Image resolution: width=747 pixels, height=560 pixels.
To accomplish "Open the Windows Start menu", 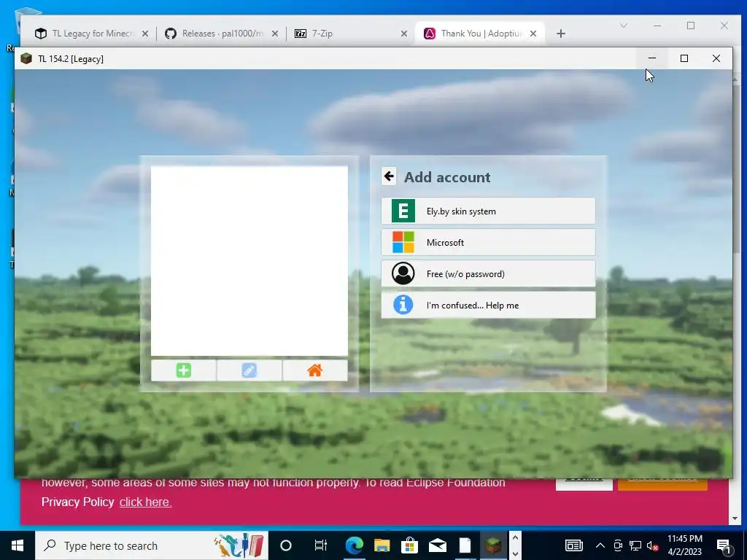I will [18, 545].
